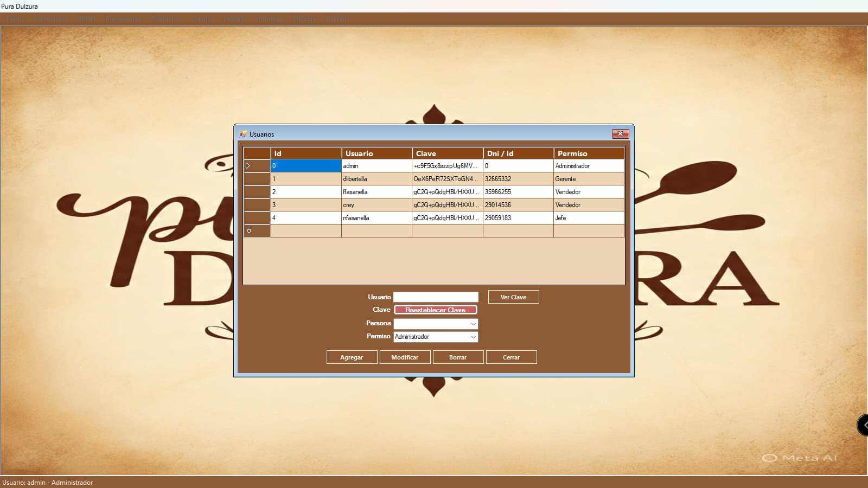The width and height of the screenshot is (868, 488).
Task: Sort the grid by the Usuario column header
Action: tap(376, 153)
